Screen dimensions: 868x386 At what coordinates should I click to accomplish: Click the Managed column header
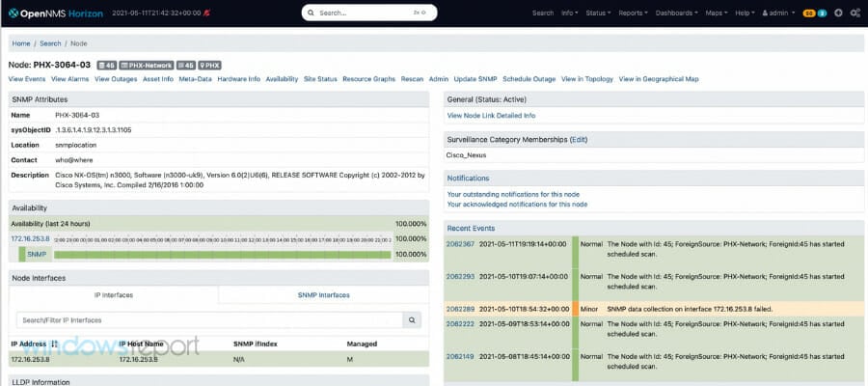362,344
